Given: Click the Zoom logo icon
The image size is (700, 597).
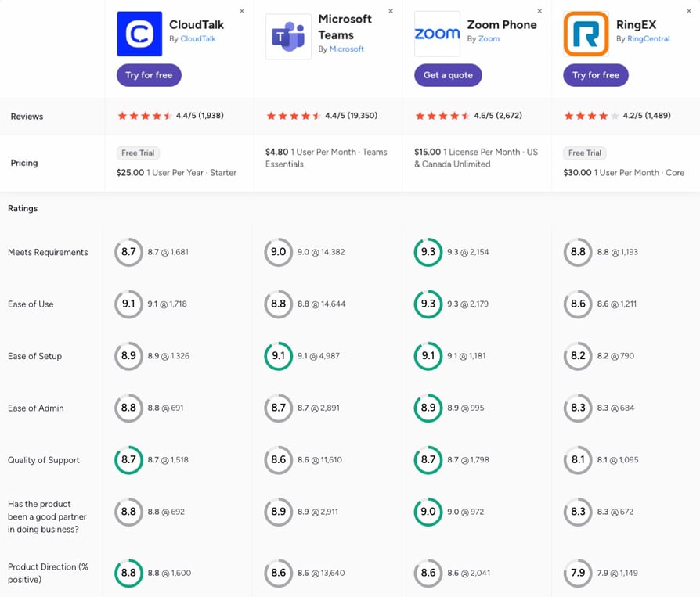Looking at the screenshot, I should [x=437, y=34].
